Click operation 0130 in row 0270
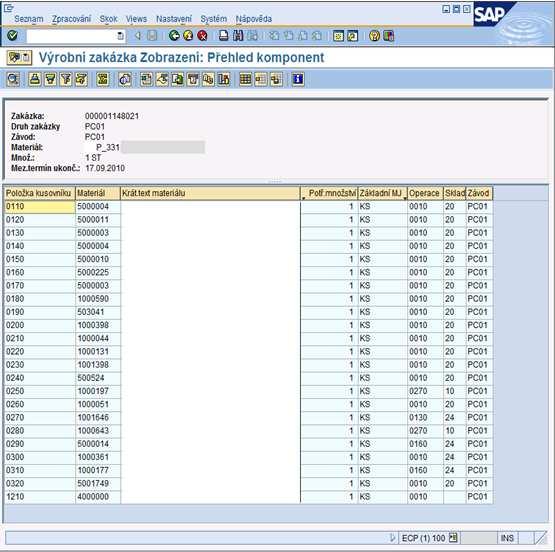The width and height of the screenshot is (555, 552). (418, 418)
